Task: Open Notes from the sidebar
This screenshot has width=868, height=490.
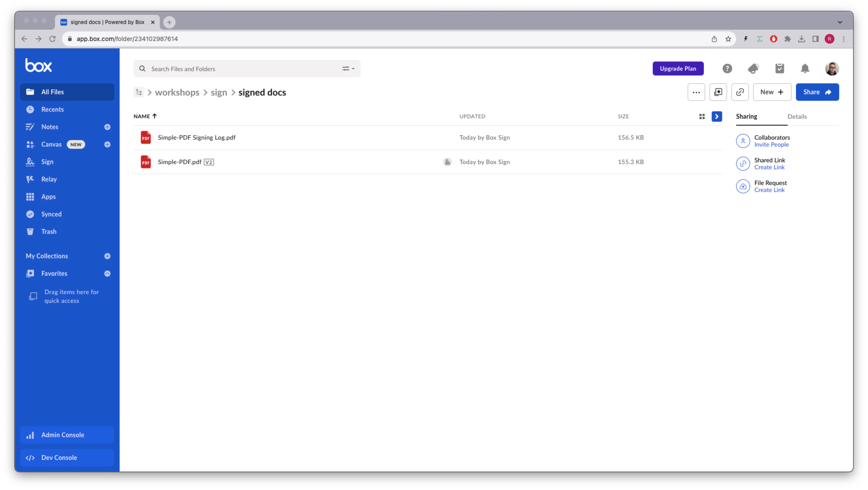Action: pyautogui.click(x=50, y=127)
